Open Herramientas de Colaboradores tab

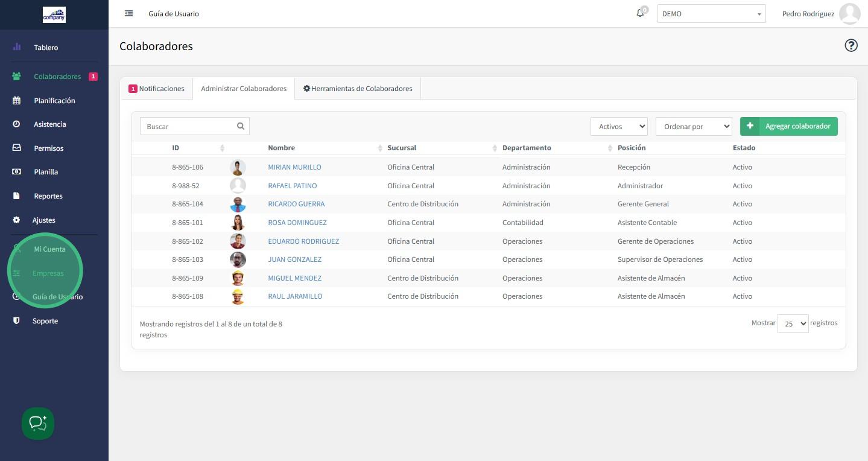coord(358,89)
